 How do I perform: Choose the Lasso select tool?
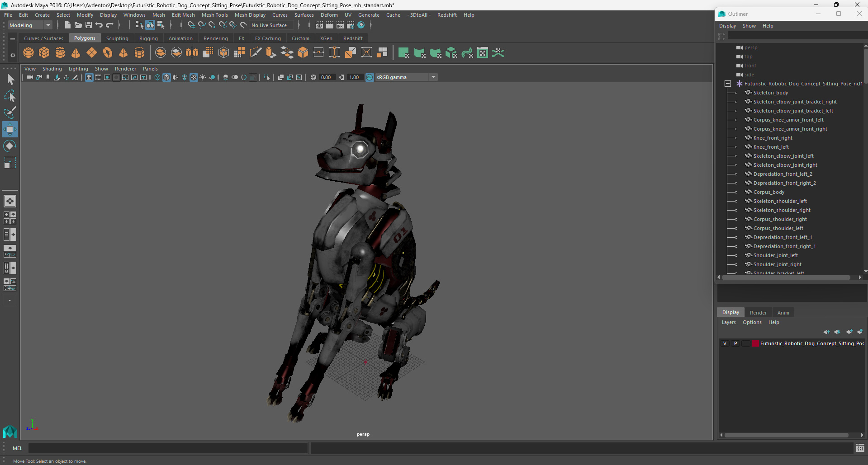(x=10, y=96)
